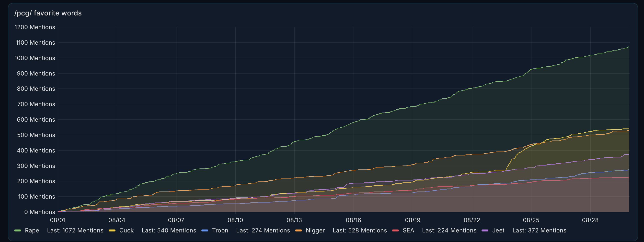Click the "900 Mentions" y-axis label

(36, 73)
